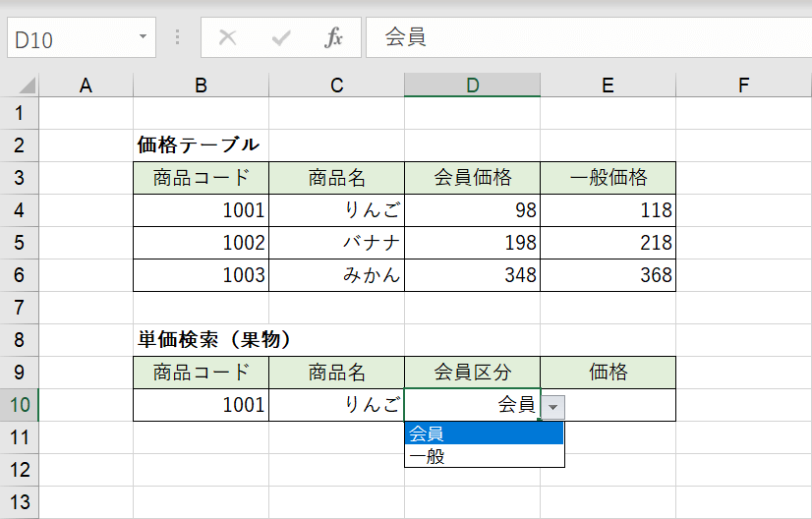Click the formula bar vertical dots handle
812x519 pixels.
(x=178, y=37)
